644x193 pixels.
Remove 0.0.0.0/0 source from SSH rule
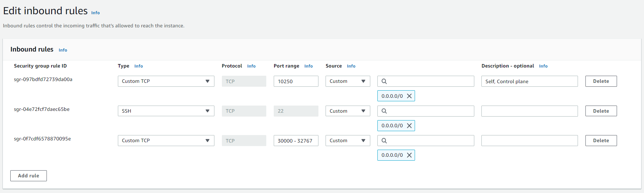pos(409,125)
